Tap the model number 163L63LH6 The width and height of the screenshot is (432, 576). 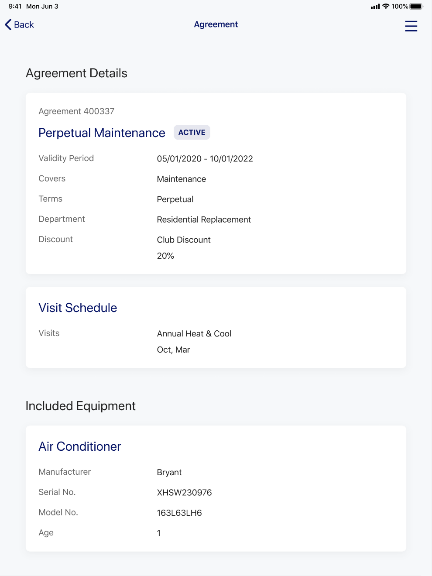pos(179,513)
